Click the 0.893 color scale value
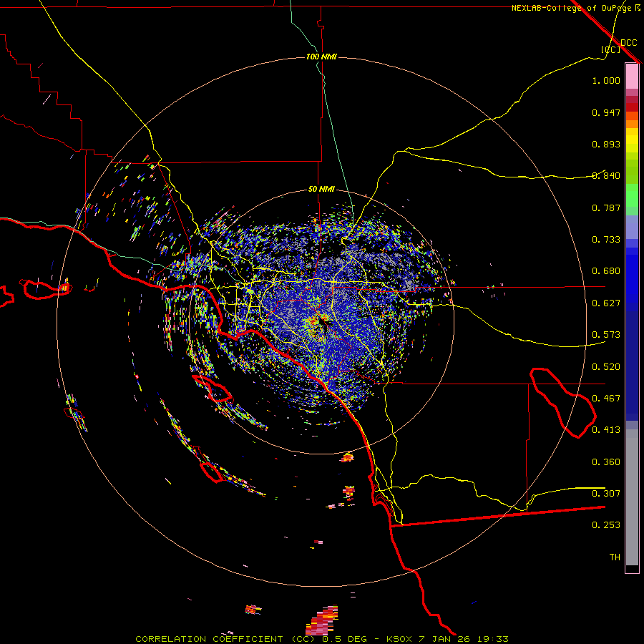 point(606,144)
